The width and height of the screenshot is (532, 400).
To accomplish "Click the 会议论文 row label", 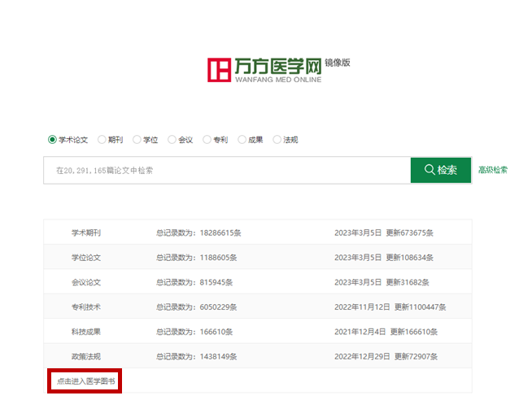I will pyautogui.click(x=86, y=282).
